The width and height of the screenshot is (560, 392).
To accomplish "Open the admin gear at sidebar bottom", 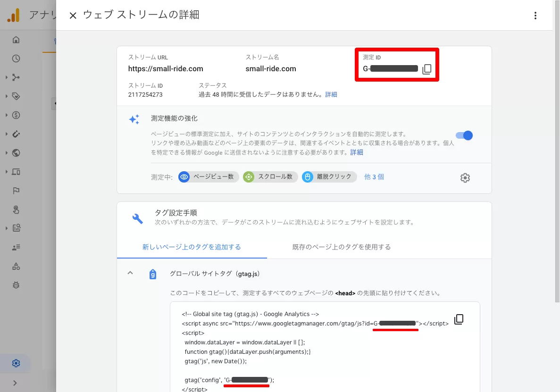I will click(16, 363).
